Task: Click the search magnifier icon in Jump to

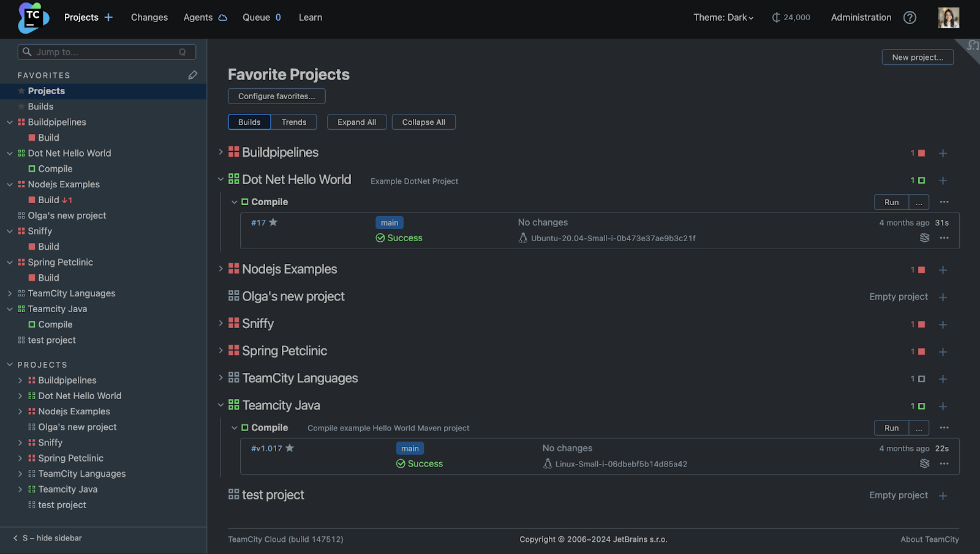Action: [x=27, y=52]
